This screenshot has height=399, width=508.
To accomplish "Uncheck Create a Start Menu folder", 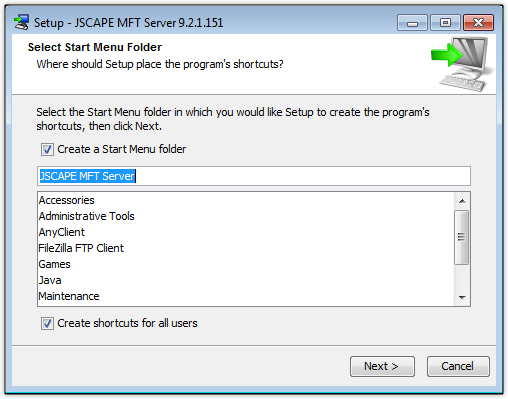I will [47, 149].
